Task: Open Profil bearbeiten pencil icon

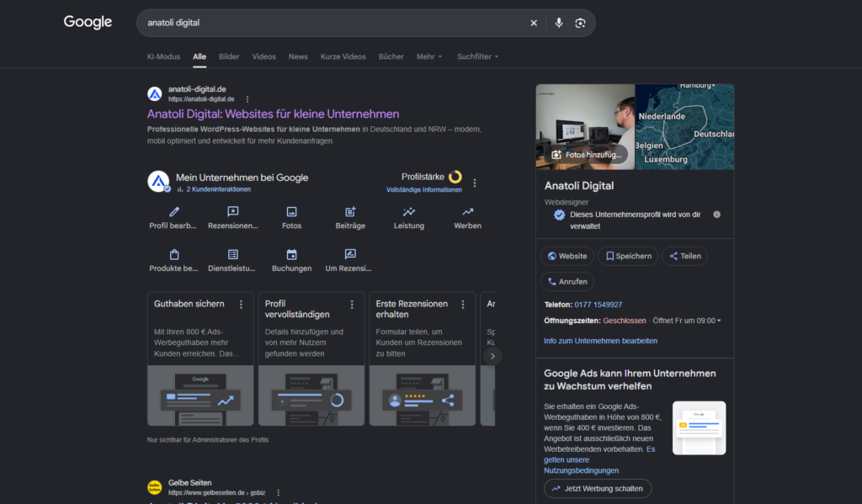Action: click(x=173, y=211)
